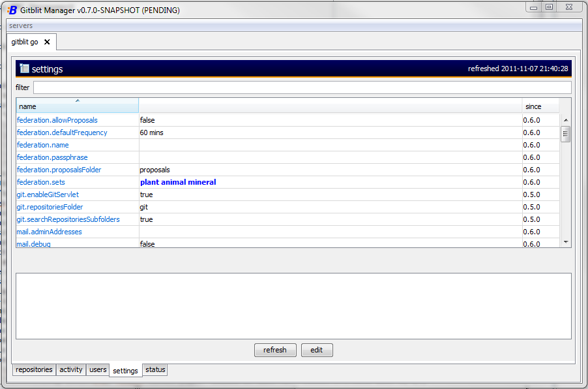Maximize the Gitblit Manager window
Screen dimensions: 588x389
tap(549, 7)
